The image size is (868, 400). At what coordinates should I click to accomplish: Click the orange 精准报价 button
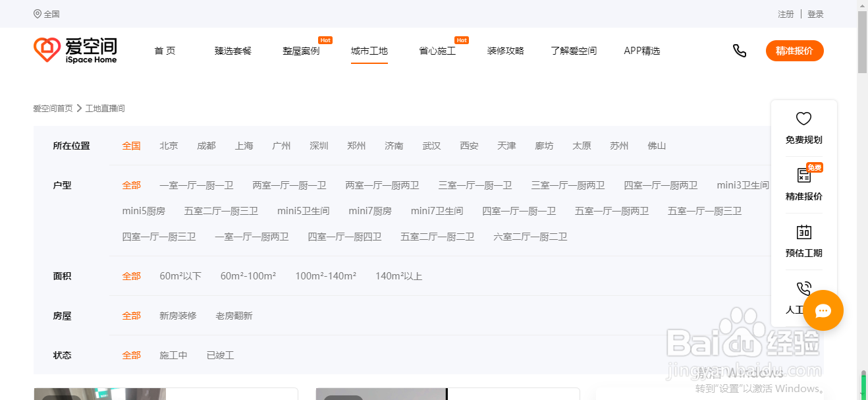[794, 50]
